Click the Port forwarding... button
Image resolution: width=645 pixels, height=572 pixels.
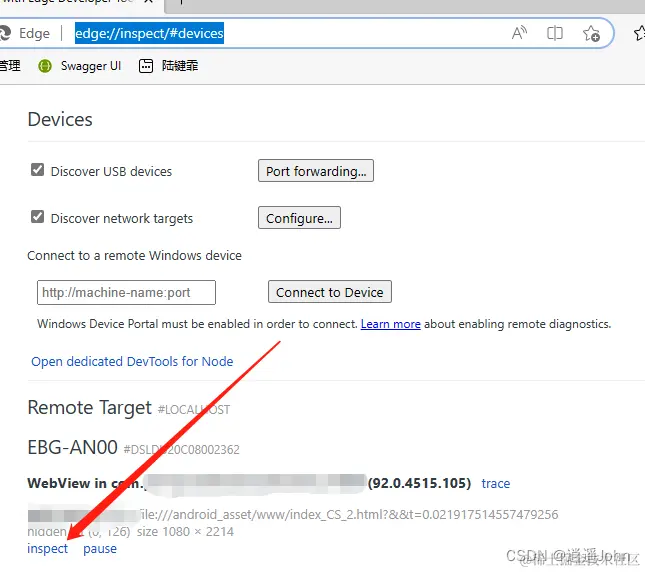tap(316, 171)
